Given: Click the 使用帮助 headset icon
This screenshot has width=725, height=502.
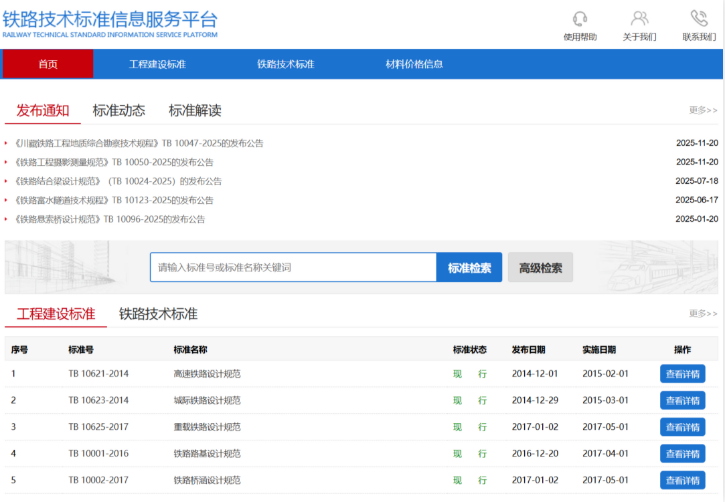Looking at the screenshot, I should click(x=580, y=19).
